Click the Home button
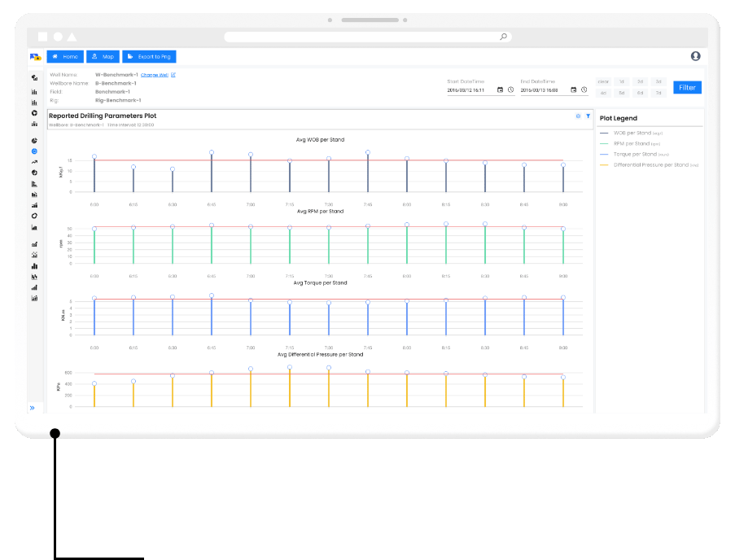 pos(65,57)
